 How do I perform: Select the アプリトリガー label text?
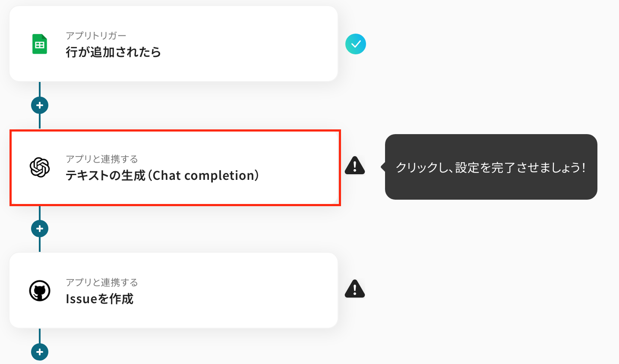(x=96, y=36)
